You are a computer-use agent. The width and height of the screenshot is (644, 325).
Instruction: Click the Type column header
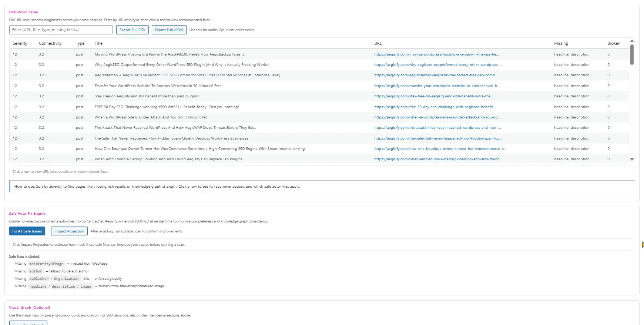click(80, 43)
